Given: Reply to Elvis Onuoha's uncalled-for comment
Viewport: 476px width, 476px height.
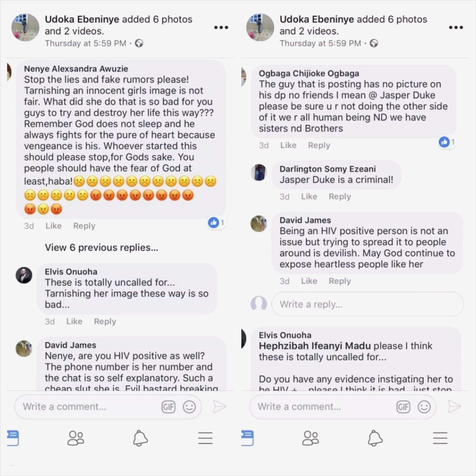Looking at the screenshot, I should 105,321.
